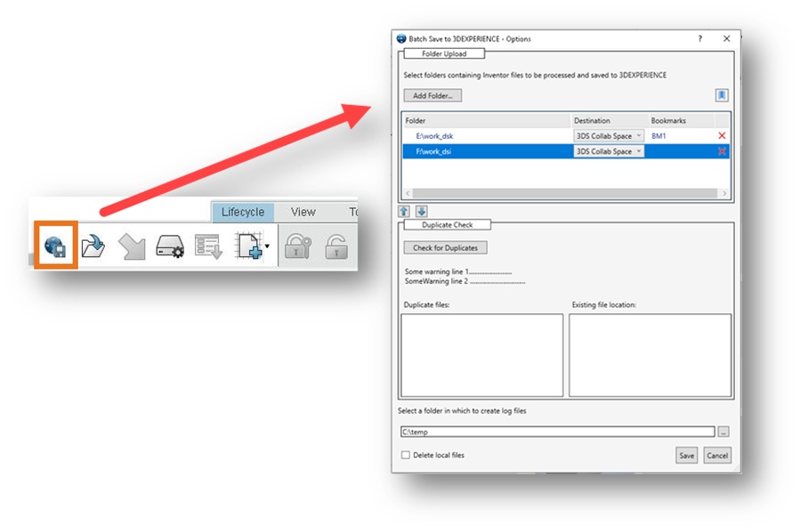Screen dimensions: 800x532
Task: Click the BM1 bookmark entry
Action: (659, 136)
